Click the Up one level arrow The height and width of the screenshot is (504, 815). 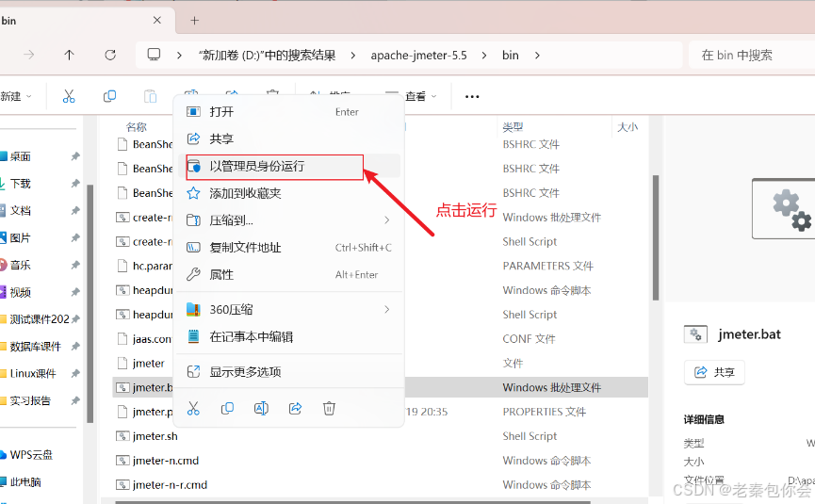[69, 55]
